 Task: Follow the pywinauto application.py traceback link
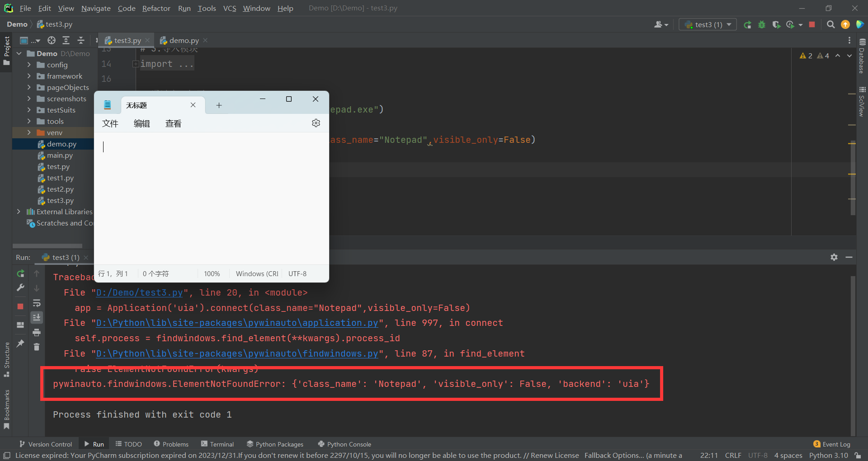[237, 323]
